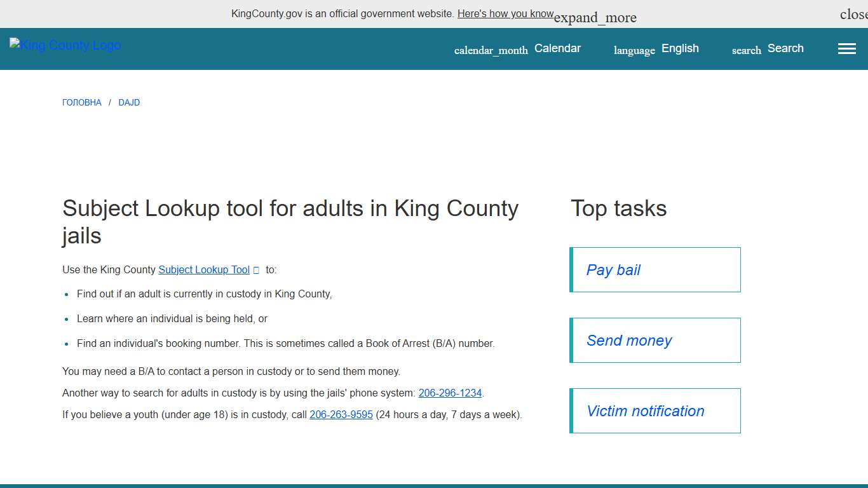
Task: Open the Victim notification task card
Action: (645, 410)
